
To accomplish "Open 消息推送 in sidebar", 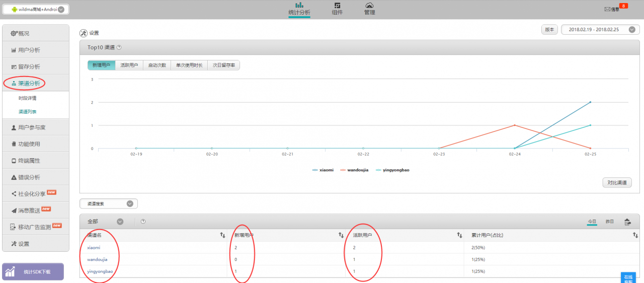I will coord(36,210).
